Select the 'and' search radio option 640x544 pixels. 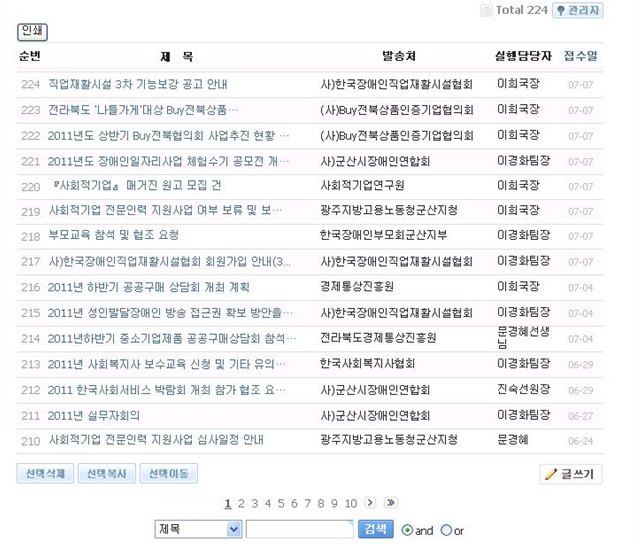coord(407,530)
